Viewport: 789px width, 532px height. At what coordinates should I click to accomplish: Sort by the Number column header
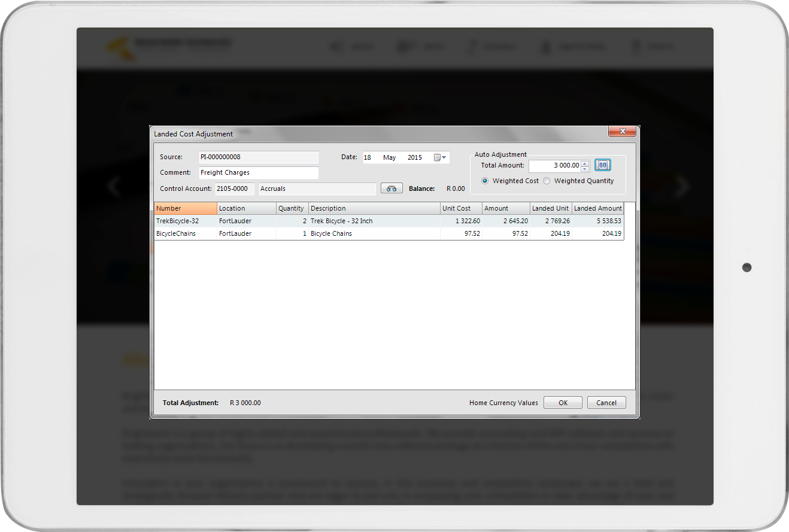coord(186,208)
